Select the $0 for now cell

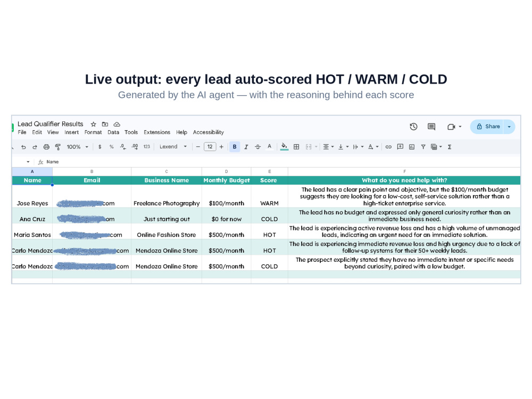226,216
